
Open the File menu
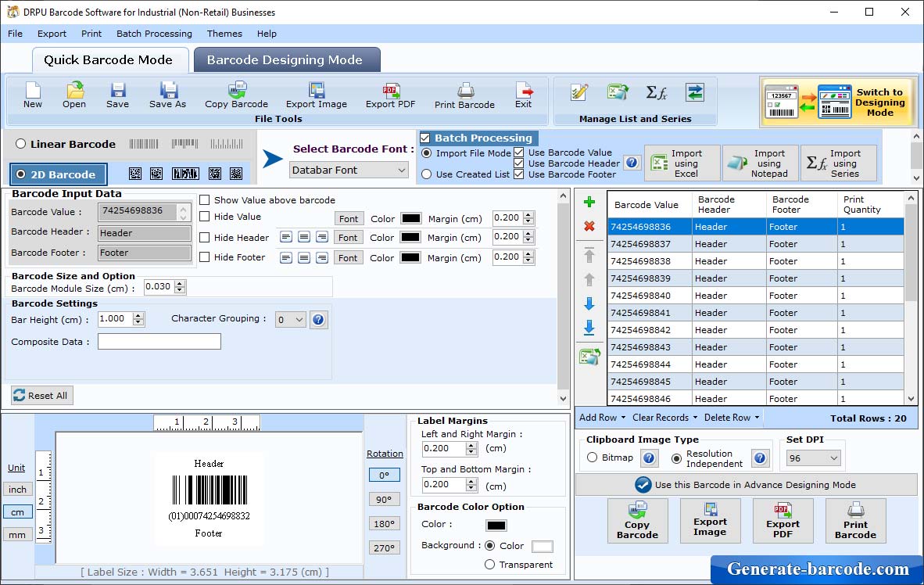click(16, 34)
